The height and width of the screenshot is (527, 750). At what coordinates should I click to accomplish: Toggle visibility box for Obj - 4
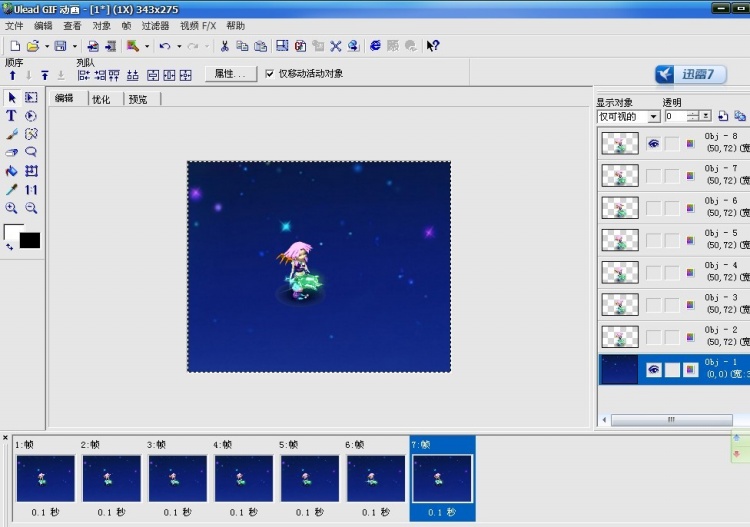pyautogui.click(x=653, y=273)
